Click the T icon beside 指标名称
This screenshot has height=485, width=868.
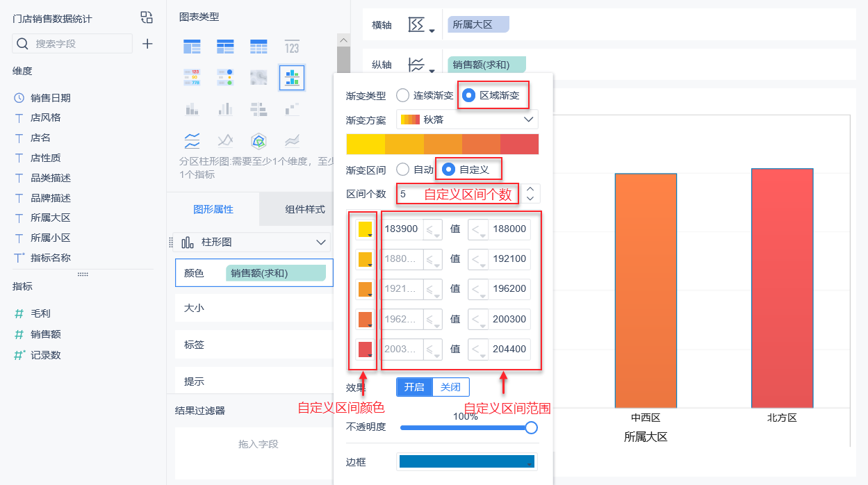[x=19, y=257]
